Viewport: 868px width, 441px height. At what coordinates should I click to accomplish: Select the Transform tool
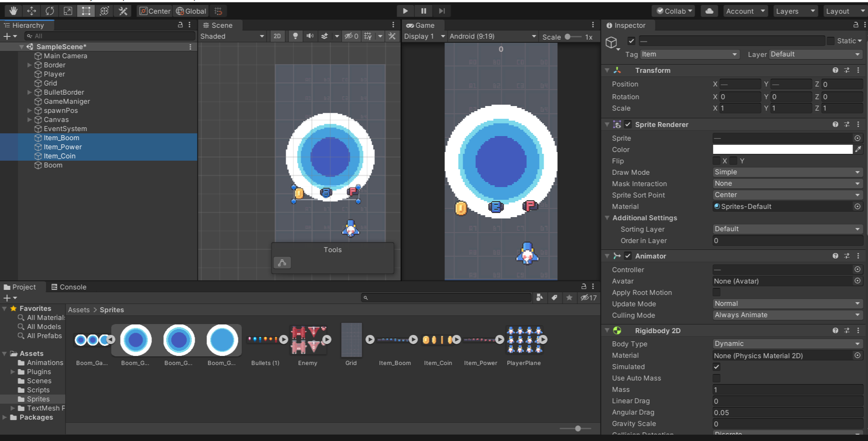point(104,11)
